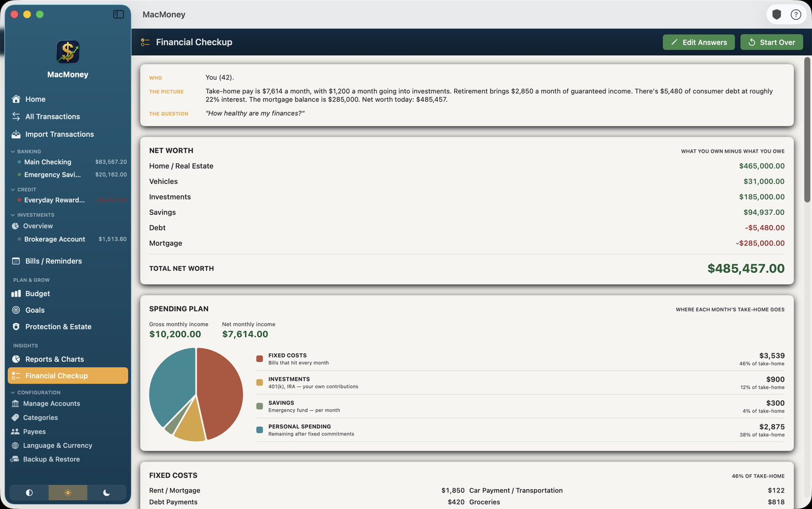Click the Payees people icon
The image size is (812, 509).
point(15,432)
